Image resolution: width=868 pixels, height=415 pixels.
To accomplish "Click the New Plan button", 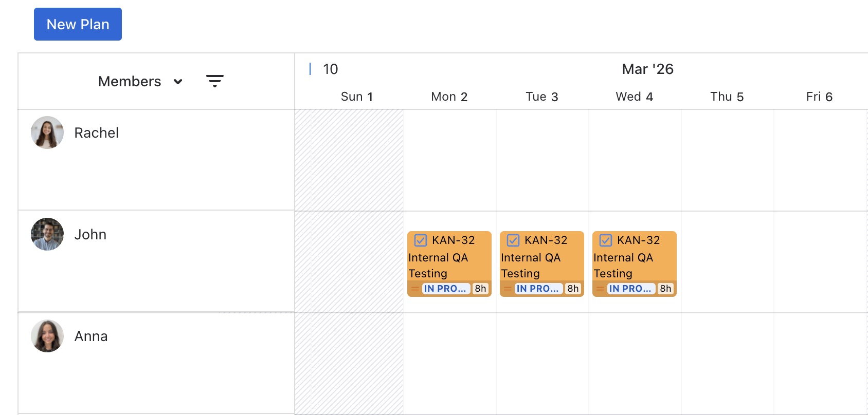I will [x=78, y=24].
